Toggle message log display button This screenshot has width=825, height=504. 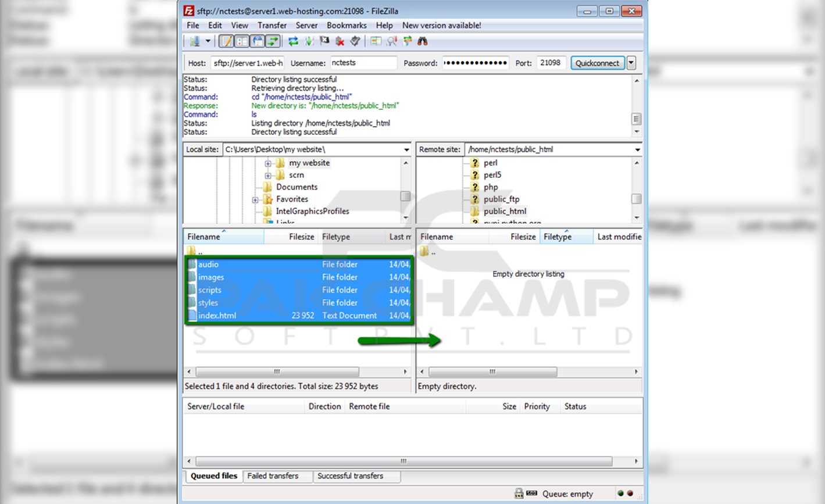[226, 41]
